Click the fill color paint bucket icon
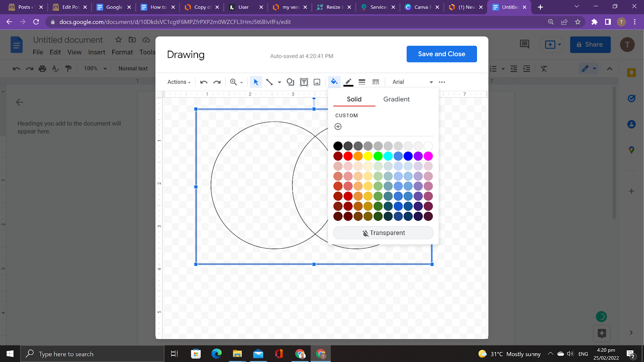The width and height of the screenshot is (644, 362). tap(334, 82)
